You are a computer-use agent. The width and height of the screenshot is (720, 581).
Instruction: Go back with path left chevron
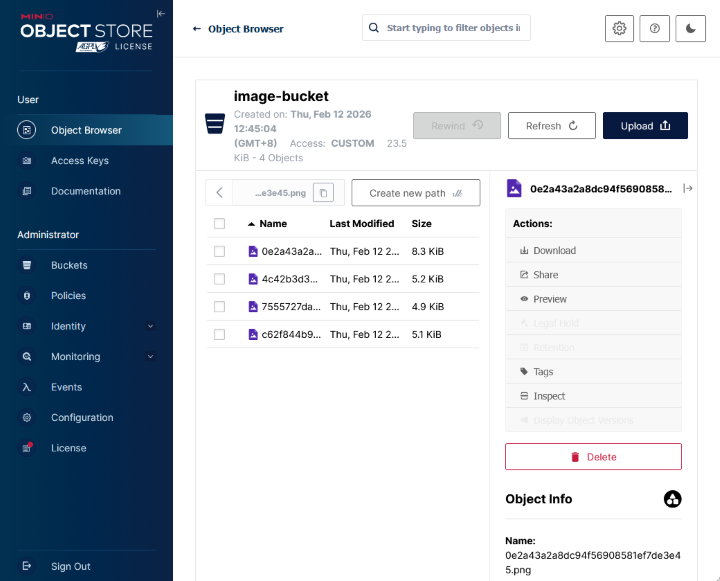click(x=220, y=193)
